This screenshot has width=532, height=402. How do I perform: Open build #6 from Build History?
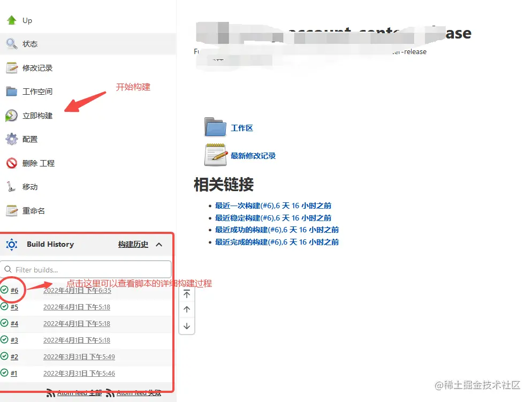click(x=15, y=290)
